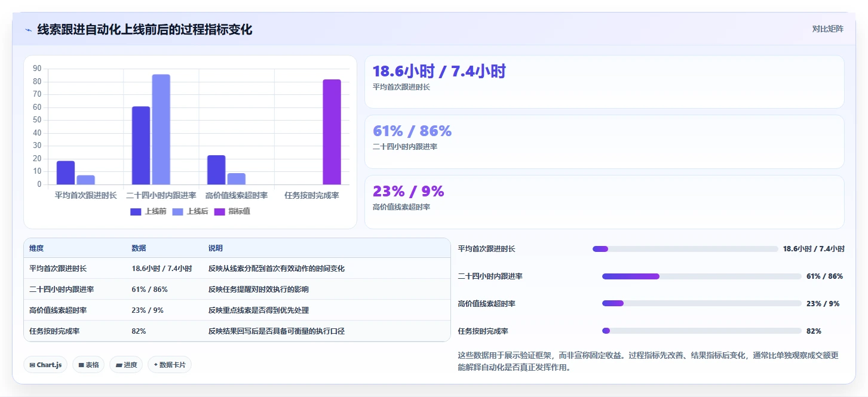Click the Chart.js chip icon

click(x=32, y=365)
